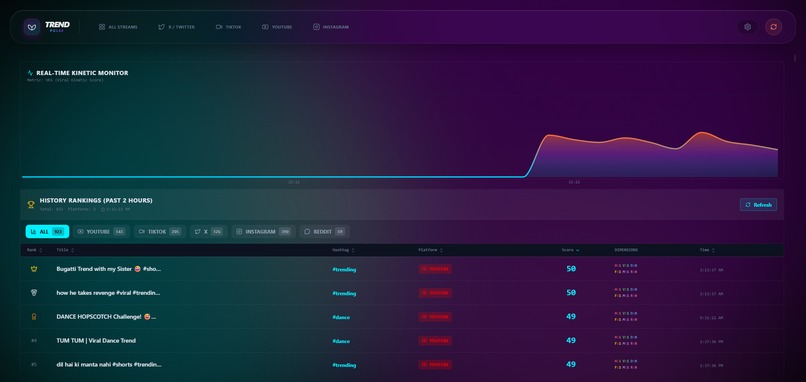Image resolution: width=806 pixels, height=382 pixels.
Task: Click YouTube platform badge in 'how he takes revenge' row
Action: point(435,293)
